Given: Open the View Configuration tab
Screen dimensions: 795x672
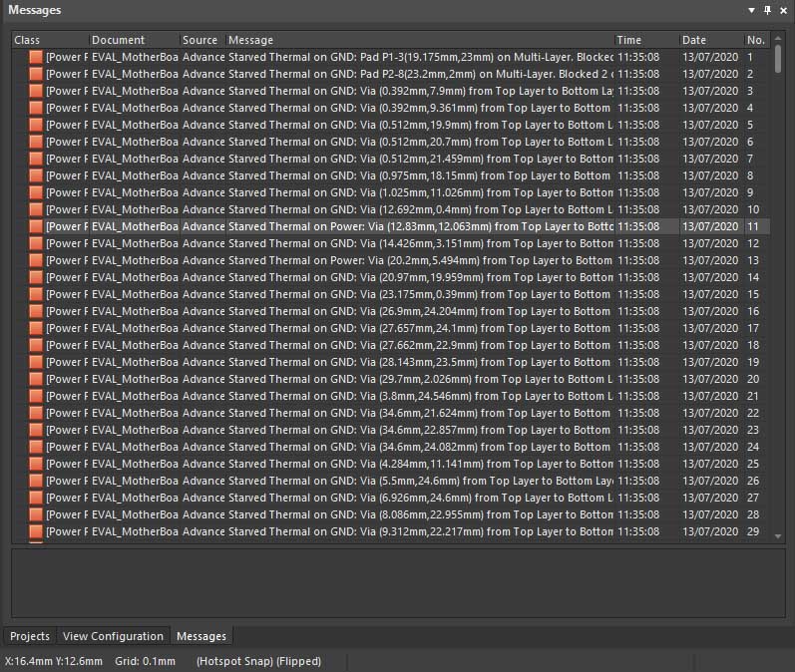Looking at the screenshot, I should pyautogui.click(x=113, y=636).
